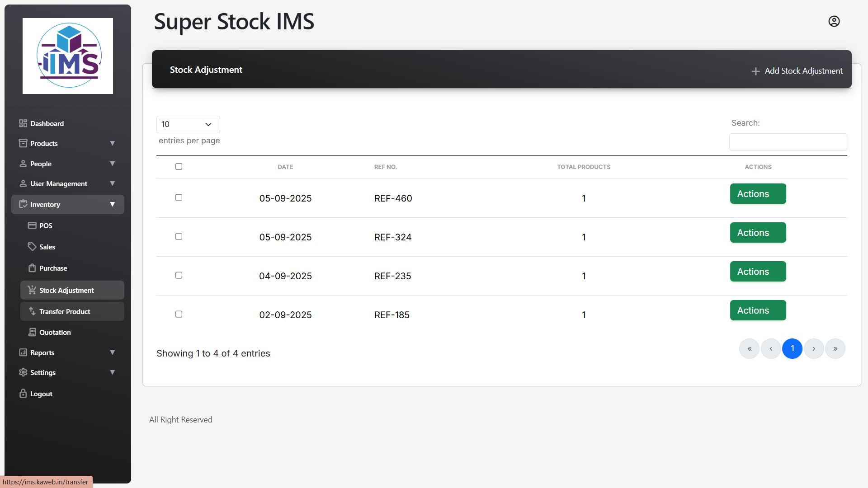This screenshot has height=488, width=868.
Task: Click the plus icon for Add Stock Adjustment
Action: click(755, 71)
